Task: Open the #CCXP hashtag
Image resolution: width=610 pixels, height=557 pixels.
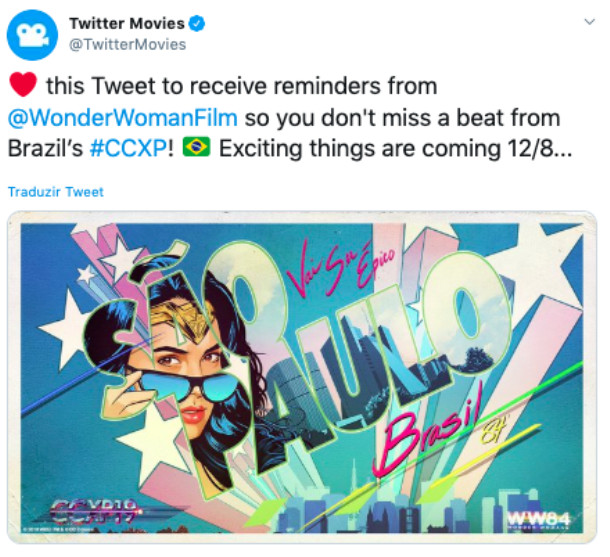Action: coord(128,149)
